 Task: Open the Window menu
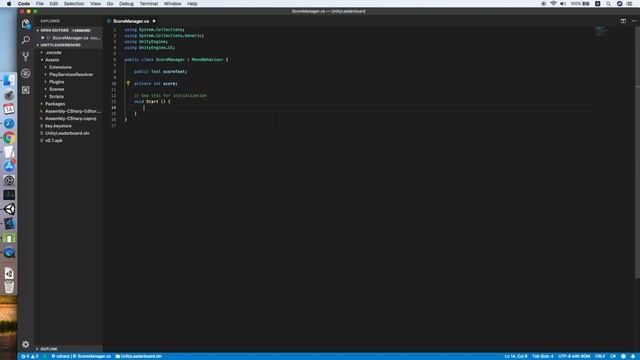[x=172, y=4]
